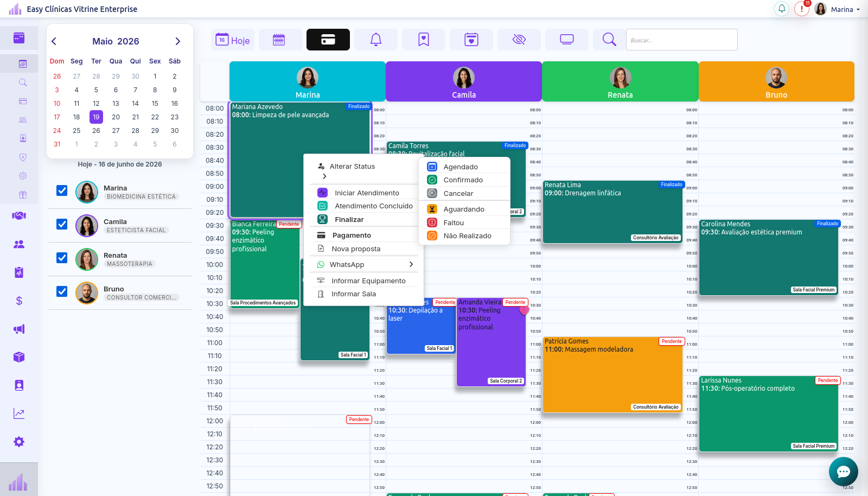Open the red alert badge icon
Image resolution: width=868 pixels, height=496 pixels.
802,9
